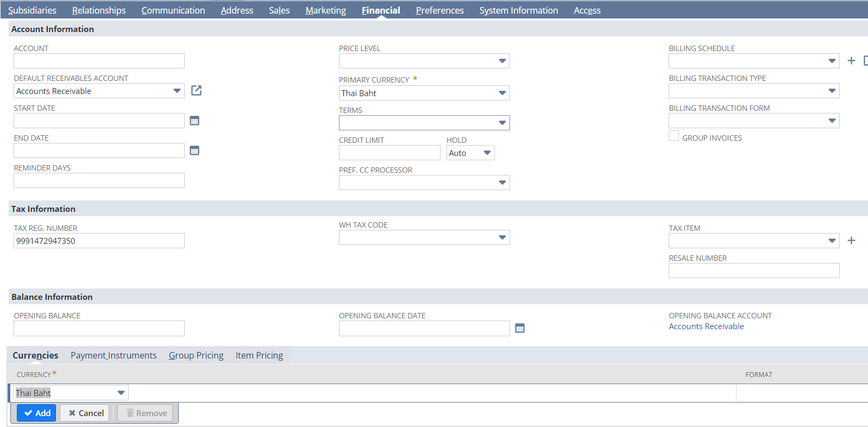Expand Pref. CC Processor dropdown

[x=502, y=183]
